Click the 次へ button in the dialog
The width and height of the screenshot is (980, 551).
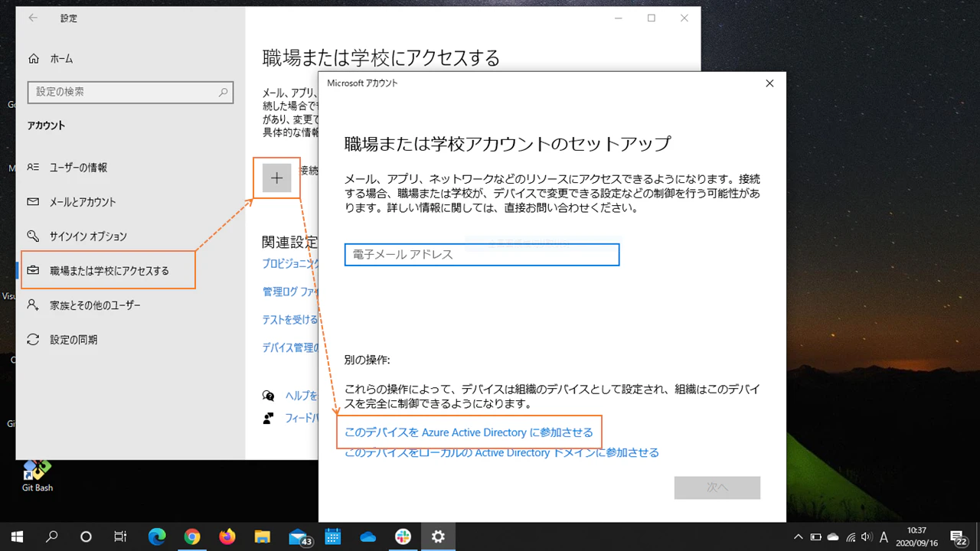[x=717, y=487]
